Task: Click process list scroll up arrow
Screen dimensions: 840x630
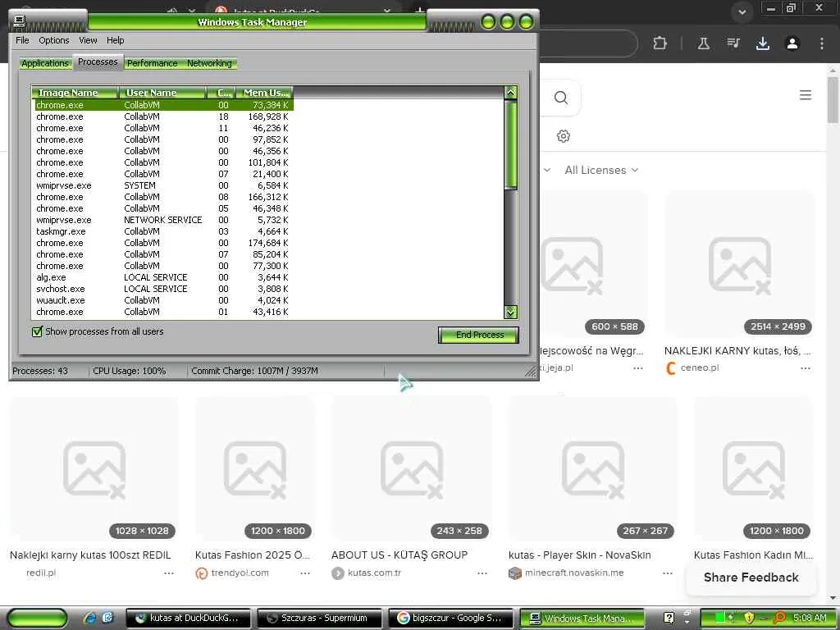Action: (510, 92)
